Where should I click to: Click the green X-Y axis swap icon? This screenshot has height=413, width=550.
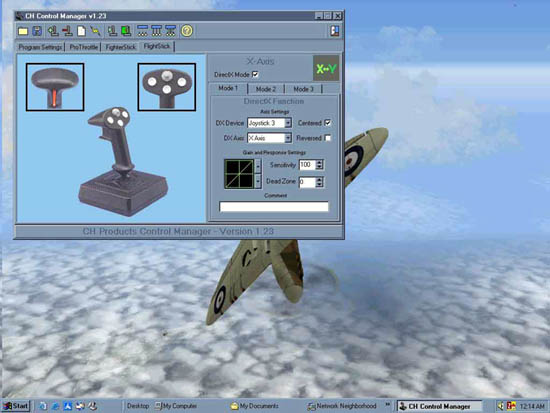[326, 68]
